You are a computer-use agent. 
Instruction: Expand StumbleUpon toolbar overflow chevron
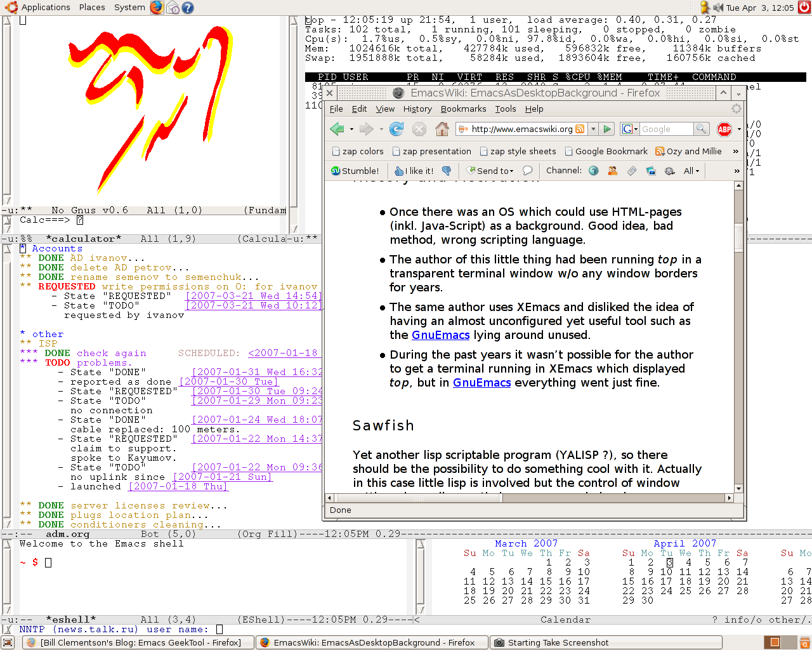point(737,171)
